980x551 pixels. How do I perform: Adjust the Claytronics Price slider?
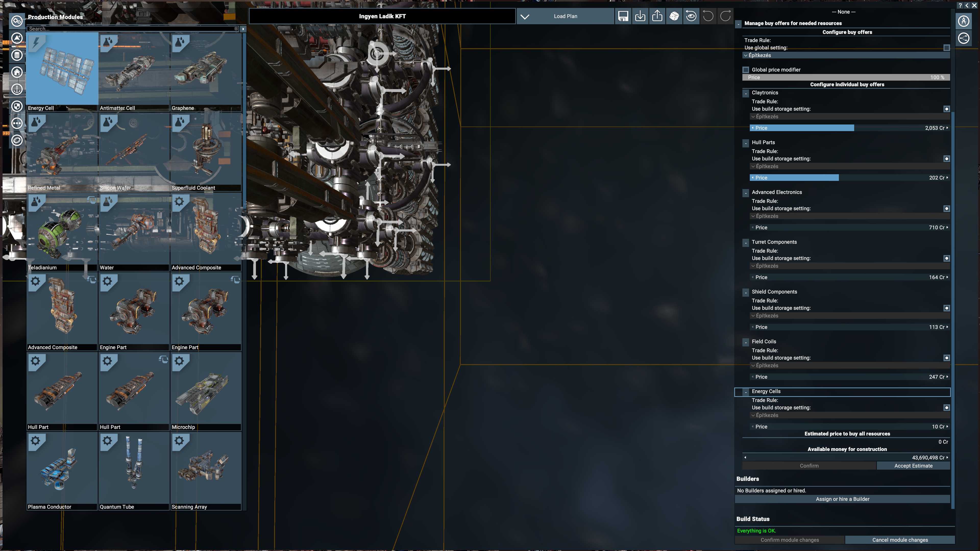(850, 128)
